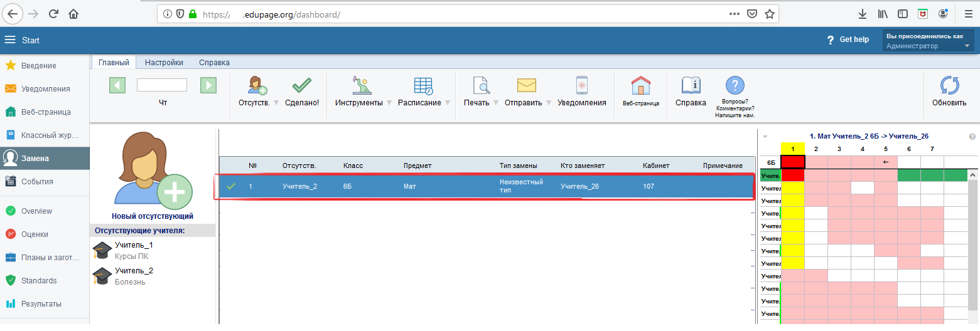Image resolution: width=980 pixels, height=331 pixels.
Task: Open Уведомления in sidebar
Action: 45,89
